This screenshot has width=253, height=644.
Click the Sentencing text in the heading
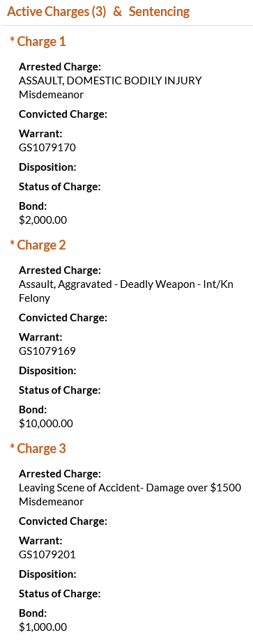pos(160,11)
